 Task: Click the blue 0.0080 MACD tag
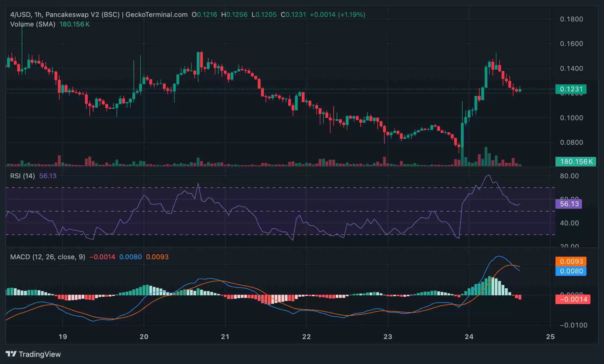[571, 271]
